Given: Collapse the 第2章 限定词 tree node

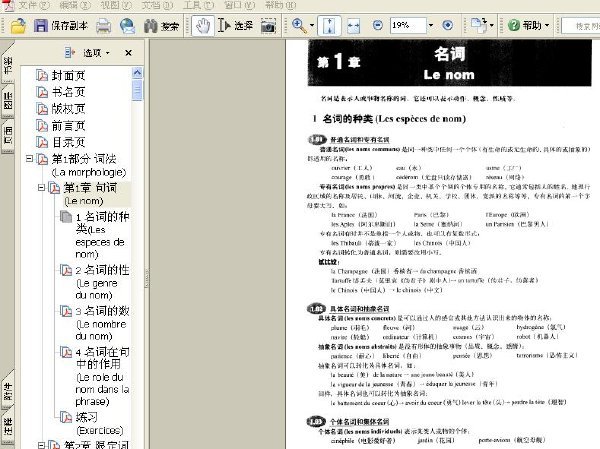Looking at the screenshot, I should pos(41,445).
